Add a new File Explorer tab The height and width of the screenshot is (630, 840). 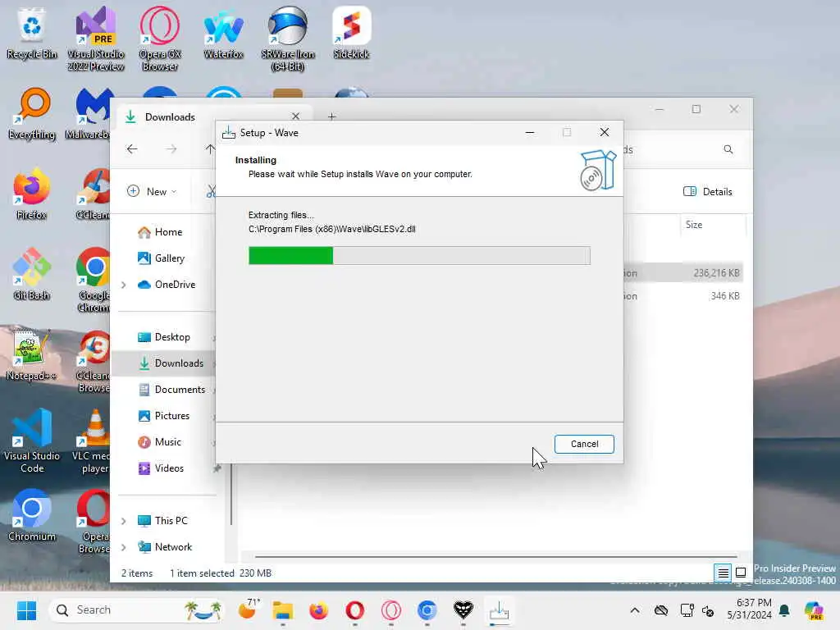pyautogui.click(x=331, y=116)
